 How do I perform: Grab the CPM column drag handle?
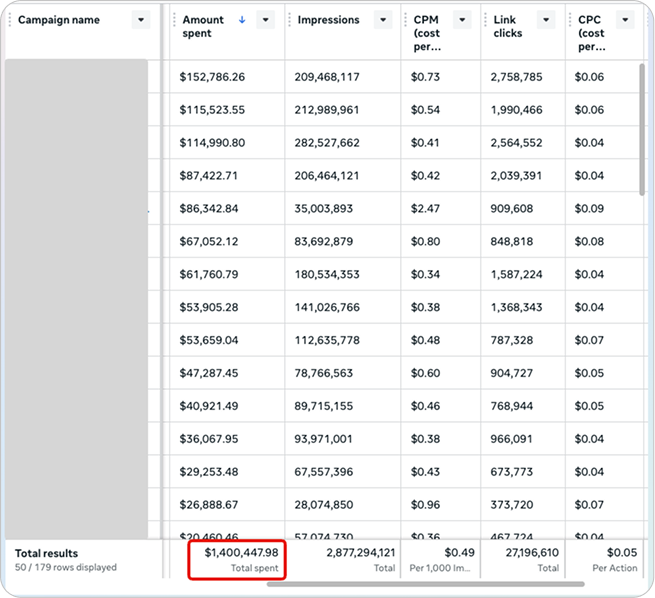pos(405,20)
